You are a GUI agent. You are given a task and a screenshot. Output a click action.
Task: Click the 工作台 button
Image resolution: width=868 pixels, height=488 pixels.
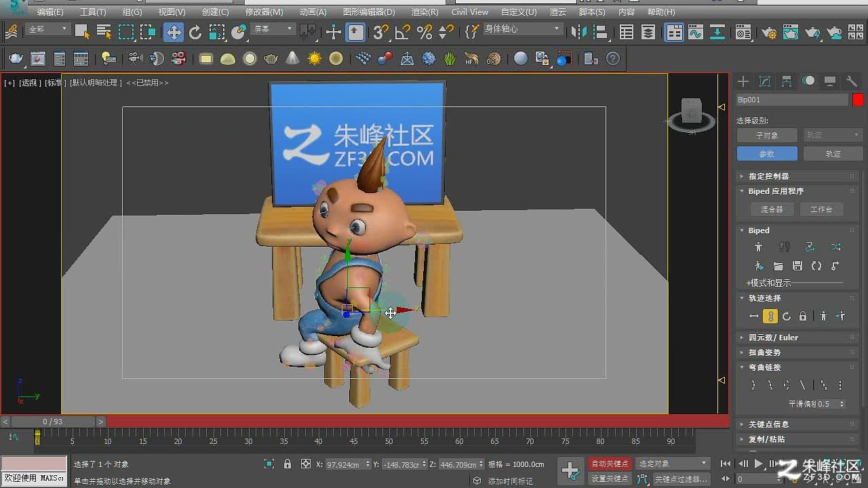tap(821, 209)
